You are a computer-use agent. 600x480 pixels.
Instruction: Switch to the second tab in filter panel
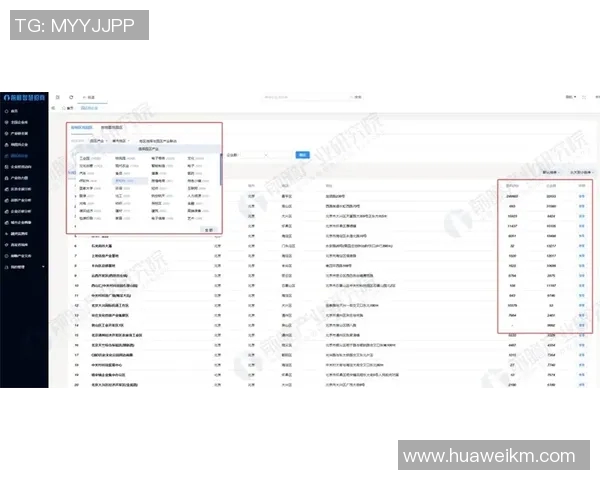coord(111,128)
